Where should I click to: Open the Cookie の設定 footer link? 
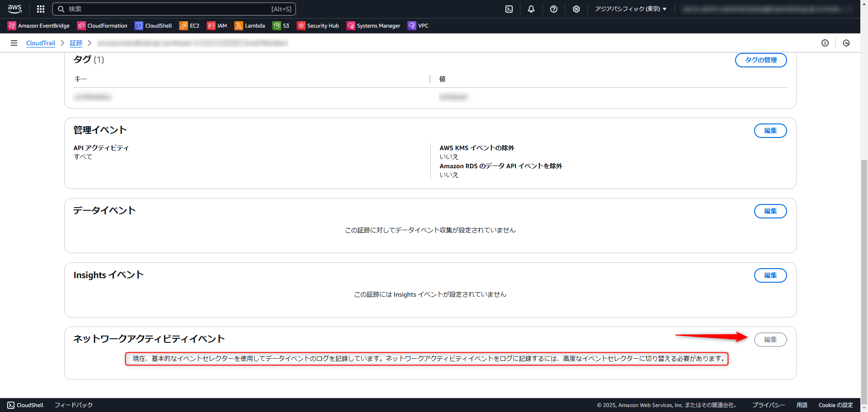(x=836, y=405)
